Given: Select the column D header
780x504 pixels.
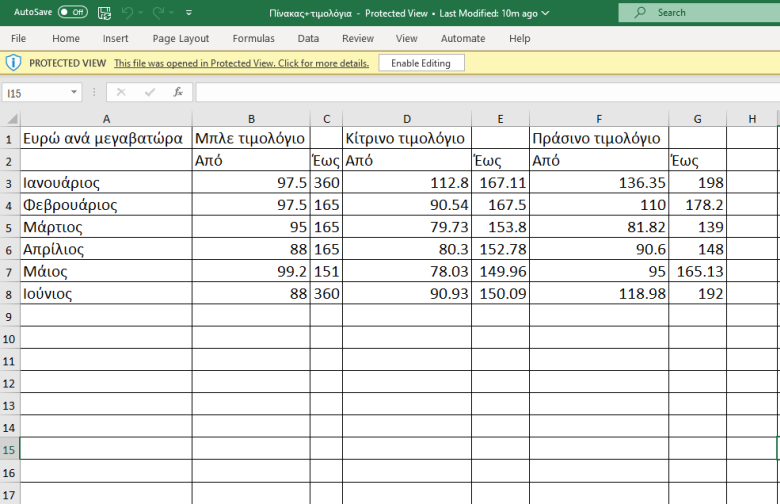Looking at the screenshot, I should click(407, 118).
